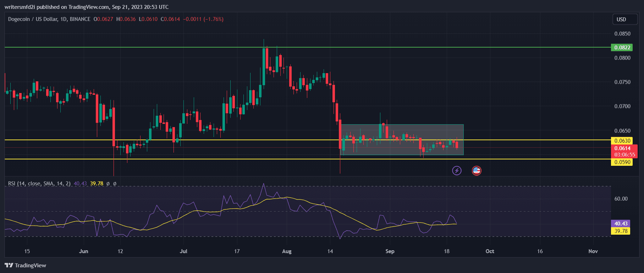This screenshot has width=644, height=273.
Task: Select the yellow 0.0590 price level label
Action: point(622,162)
